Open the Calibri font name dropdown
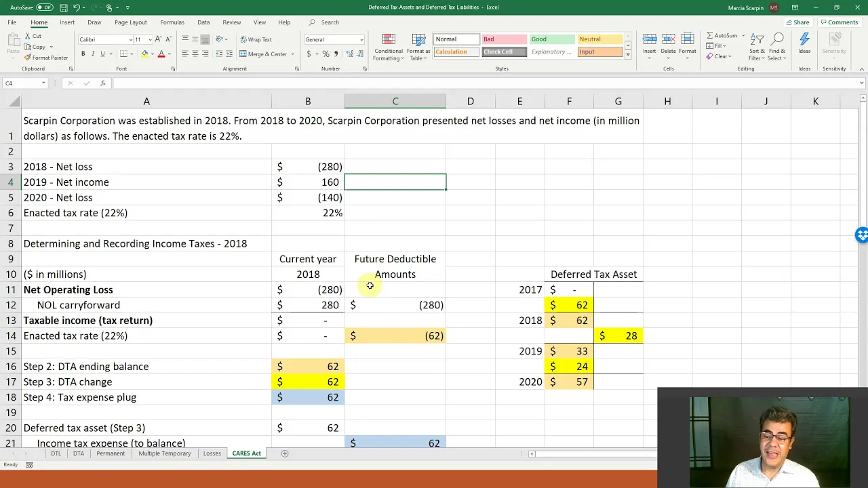Screen dimensions: 868x488 point(130,39)
